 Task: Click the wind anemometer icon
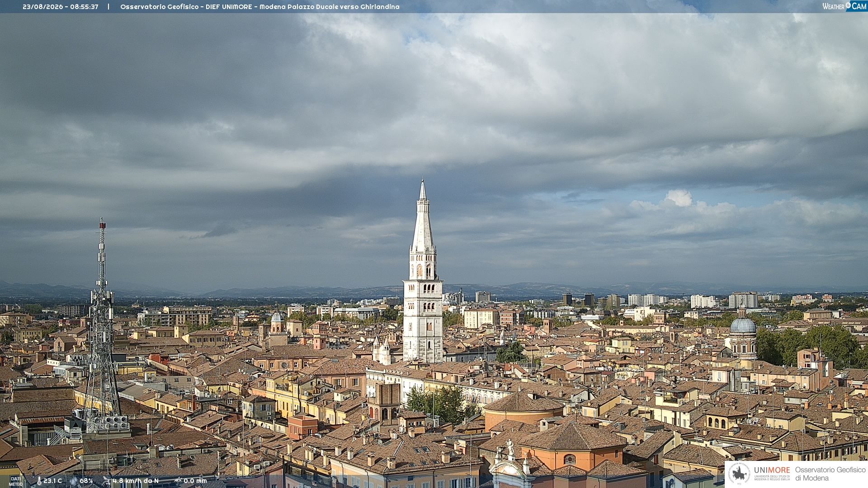[x=107, y=481]
